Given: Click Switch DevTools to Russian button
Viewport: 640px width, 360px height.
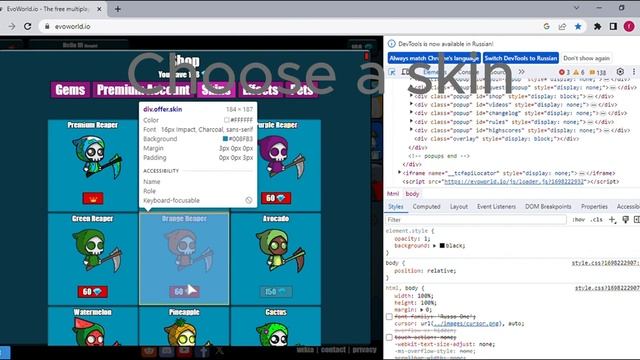Looking at the screenshot, I should [521, 58].
